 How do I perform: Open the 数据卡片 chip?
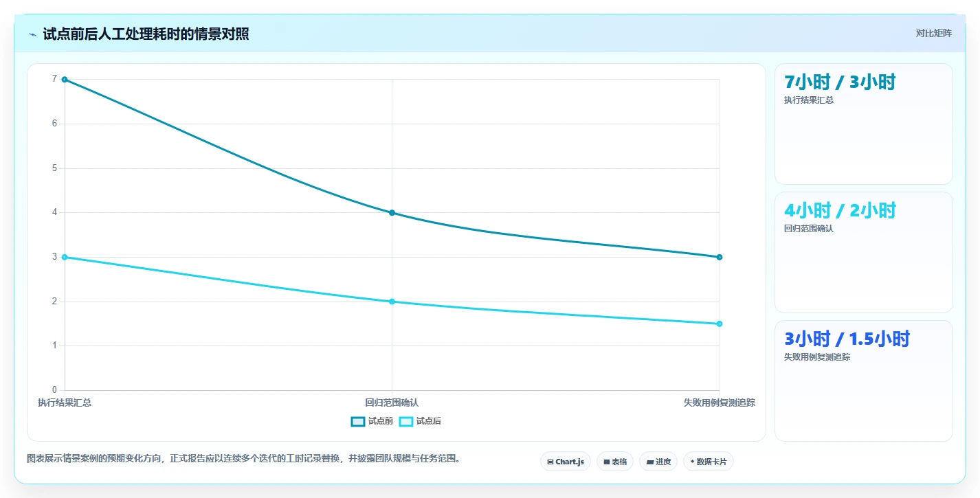709,462
